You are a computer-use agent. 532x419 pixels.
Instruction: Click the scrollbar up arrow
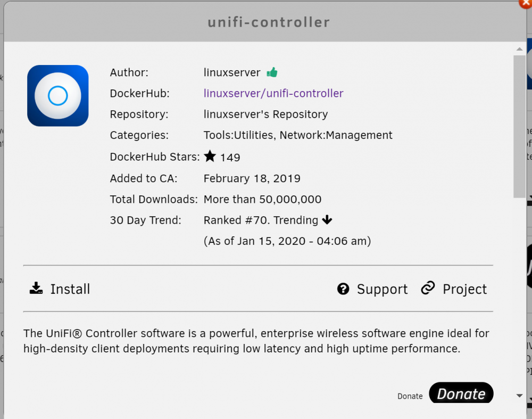point(519,49)
